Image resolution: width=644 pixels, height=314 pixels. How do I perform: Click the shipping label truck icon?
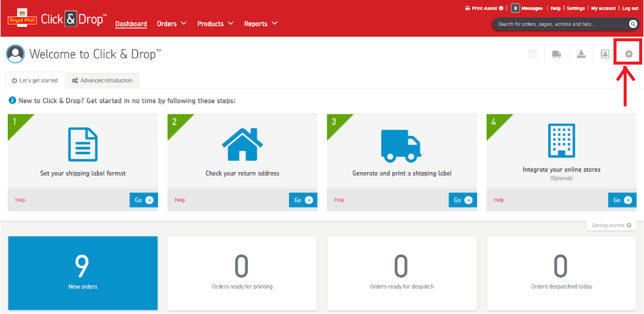click(x=401, y=146)
